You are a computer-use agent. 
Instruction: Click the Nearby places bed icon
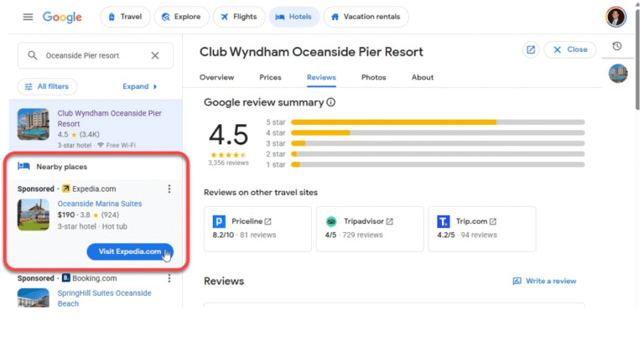(23, 166)
